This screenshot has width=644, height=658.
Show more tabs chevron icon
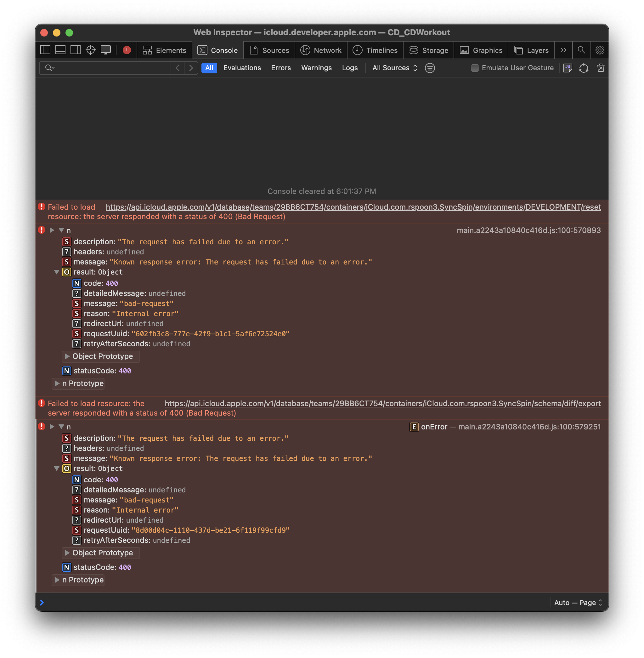563,50
